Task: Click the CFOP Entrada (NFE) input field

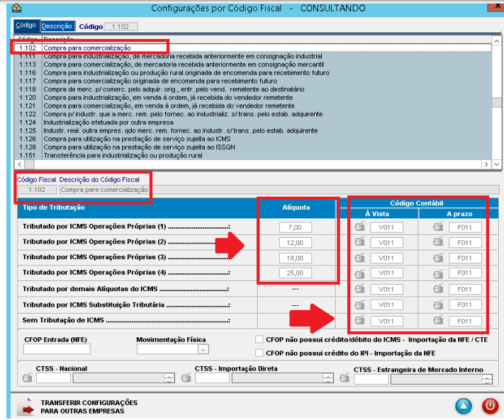Action: pos(57,348)
